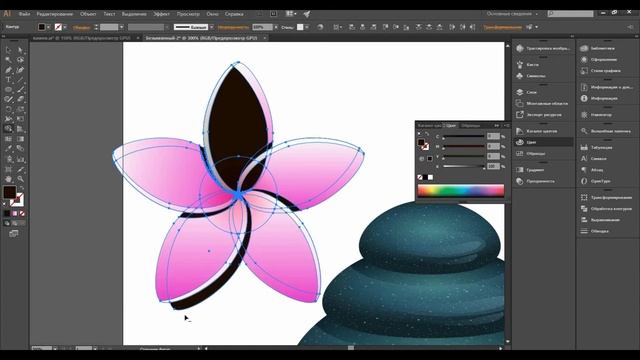The width and height of the screenshot is (640, 360).
Task: Open the Выравнивание (Align) panel
Action: pos(607,220)
